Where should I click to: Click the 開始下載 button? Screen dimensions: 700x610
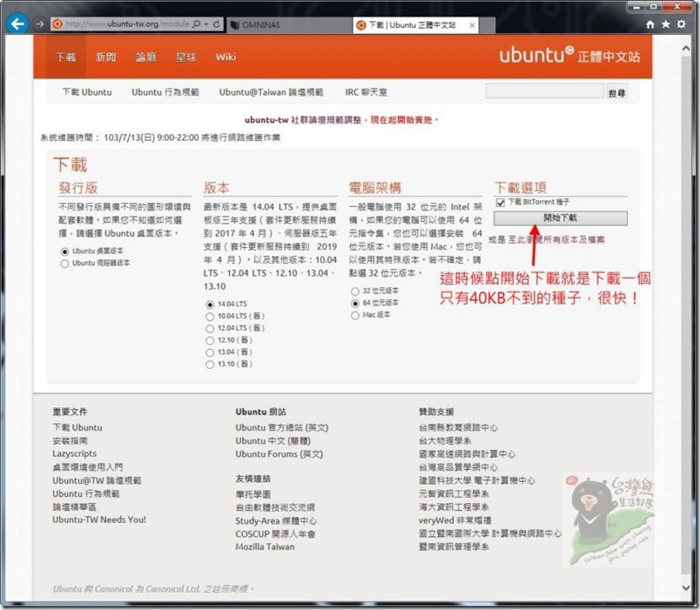point(561,218)
